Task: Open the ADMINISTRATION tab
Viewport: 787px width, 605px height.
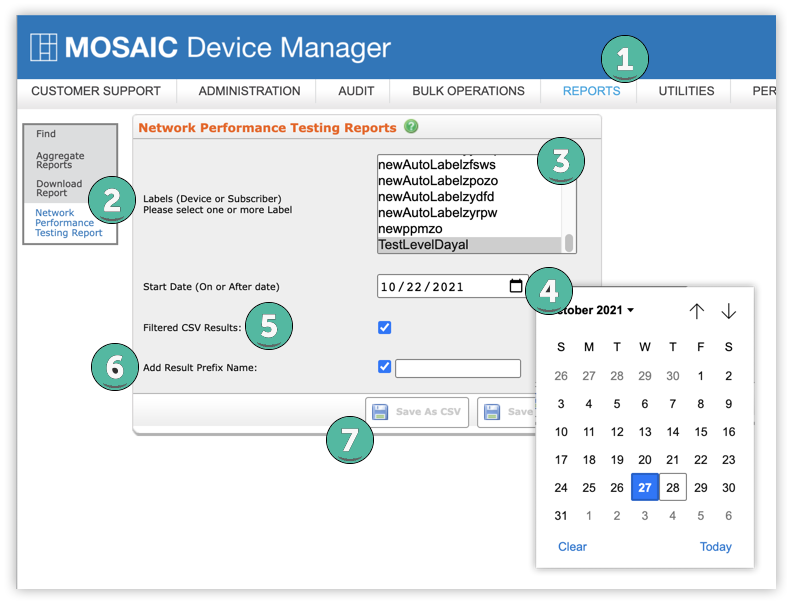Action: click(249, 91)
